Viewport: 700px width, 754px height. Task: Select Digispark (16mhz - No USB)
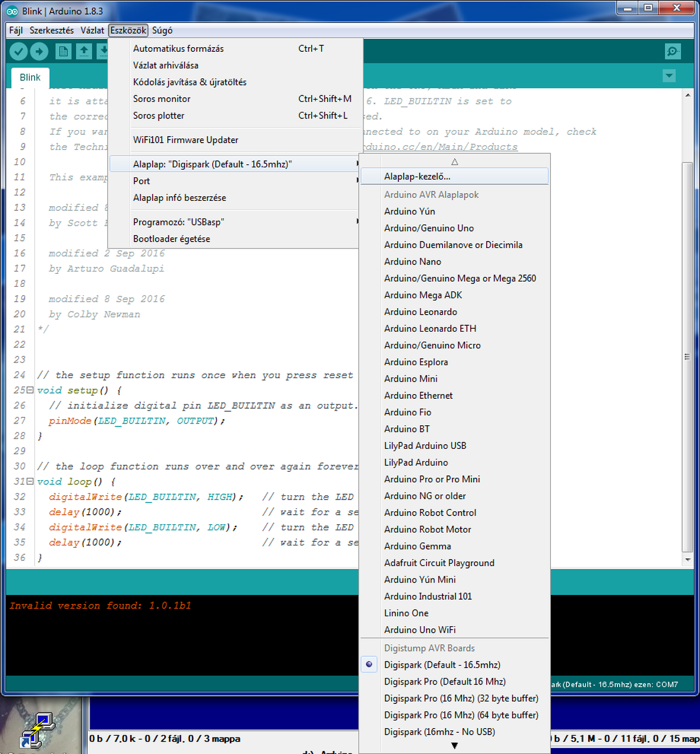(454, 732)
